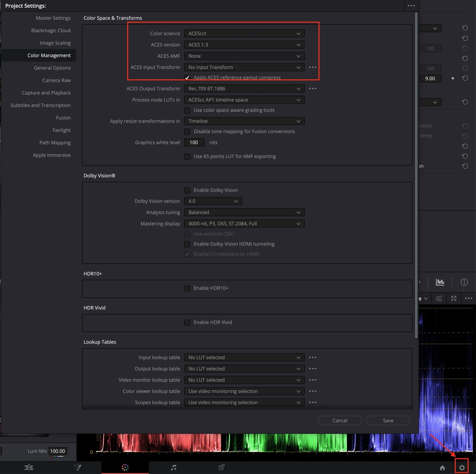Check Disable tone mapping for Fusion conversions
Screen dimensions: 476x474
187,132
